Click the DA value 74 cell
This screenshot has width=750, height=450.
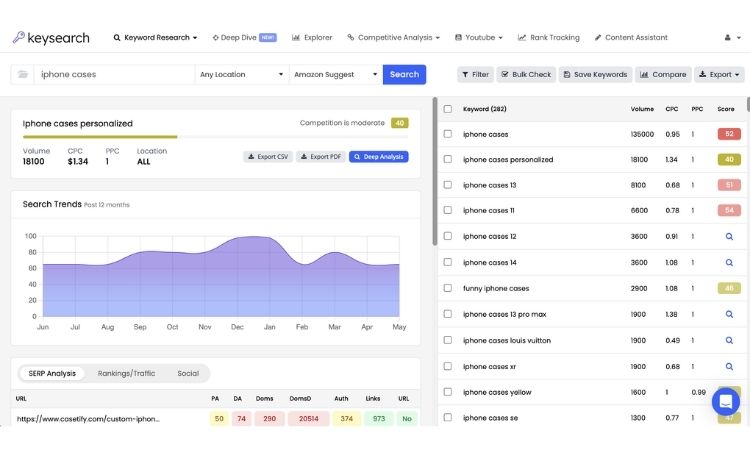(x=242, y=419)
